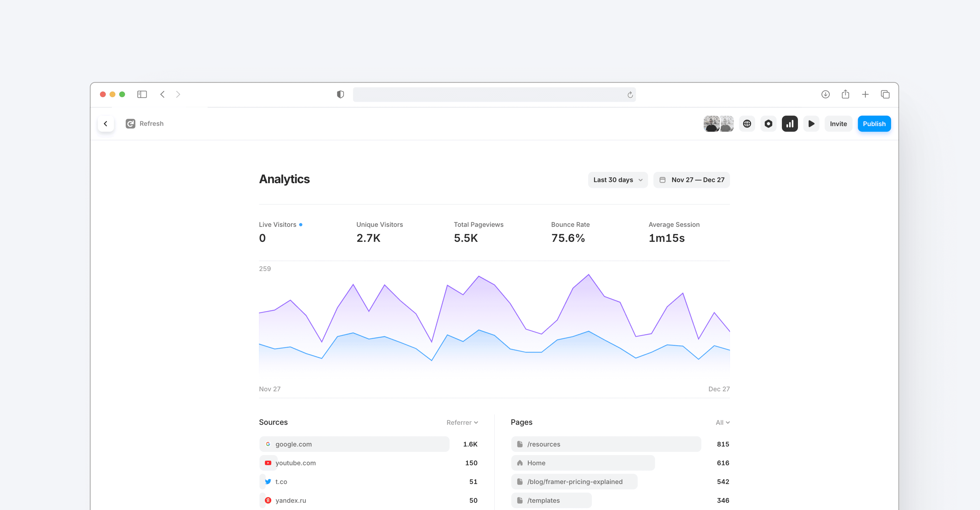
Task: Click the 815 count for /resources
Action: pos(723,444)
